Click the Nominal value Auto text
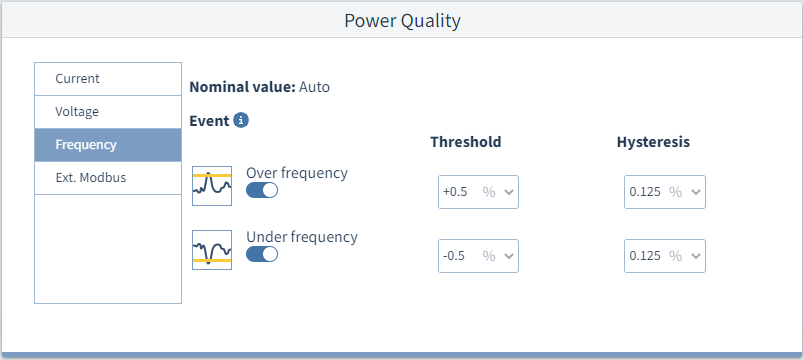 coord(259,87)
